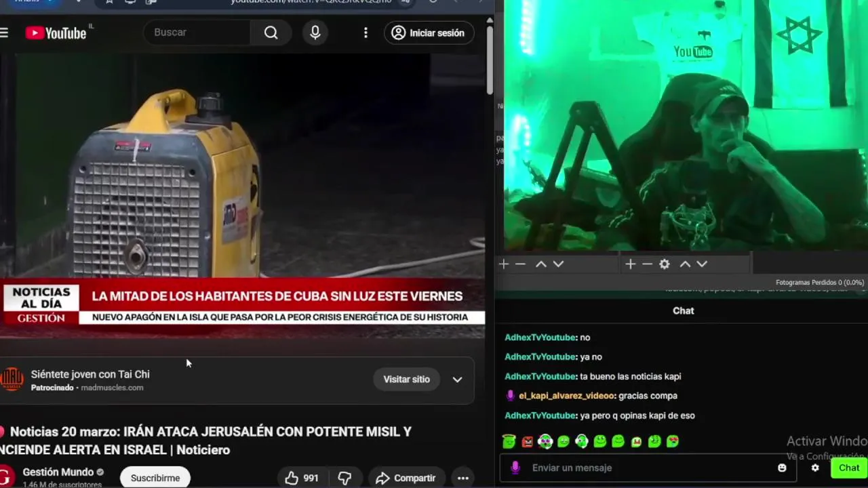Expand the sponsored ad chevron
The height and width of the screenshot is (488, 868).
[458, 380]
